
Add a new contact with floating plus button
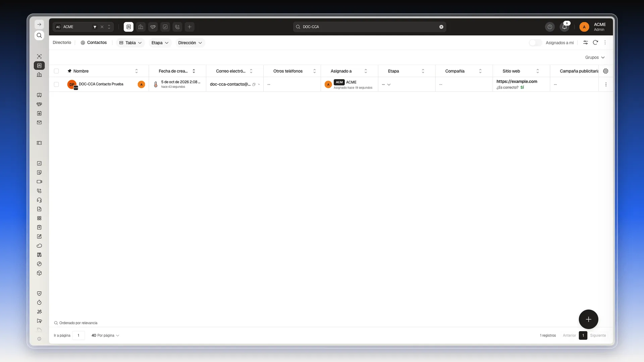point(588,319)
